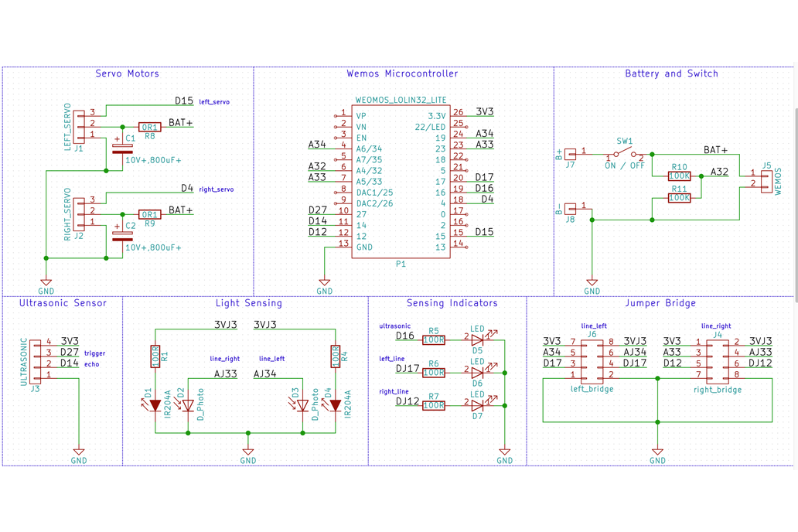Click the R1 100R resistor in Light Sensing
Viewport: 798px width, 532px height.
pyautogui.click(x=155, y=356)
